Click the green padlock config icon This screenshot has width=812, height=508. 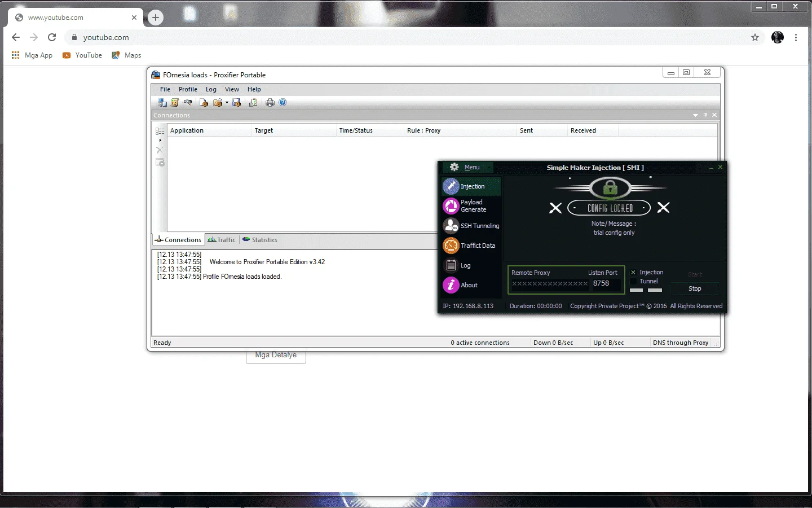pos(610,187)
